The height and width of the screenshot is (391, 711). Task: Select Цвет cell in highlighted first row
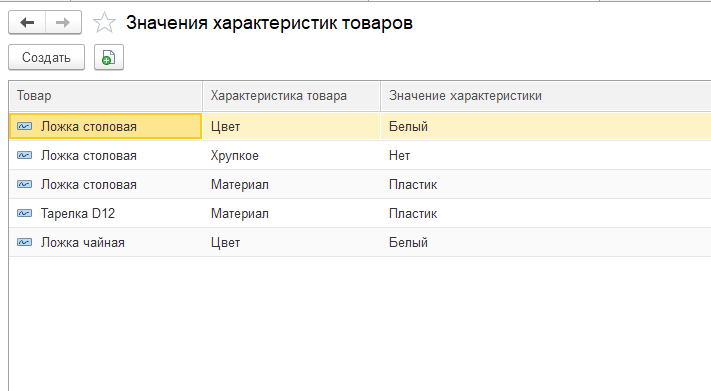[292, 126]
